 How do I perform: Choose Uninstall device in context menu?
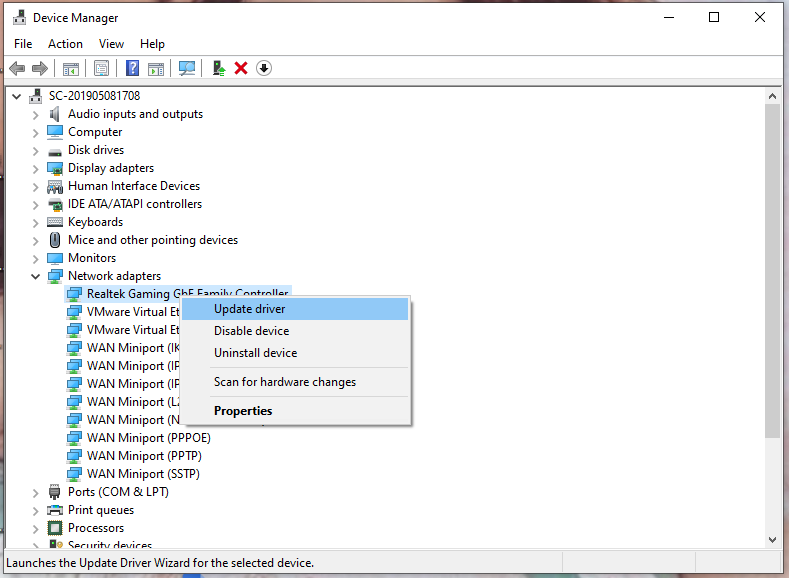(295, 353)
